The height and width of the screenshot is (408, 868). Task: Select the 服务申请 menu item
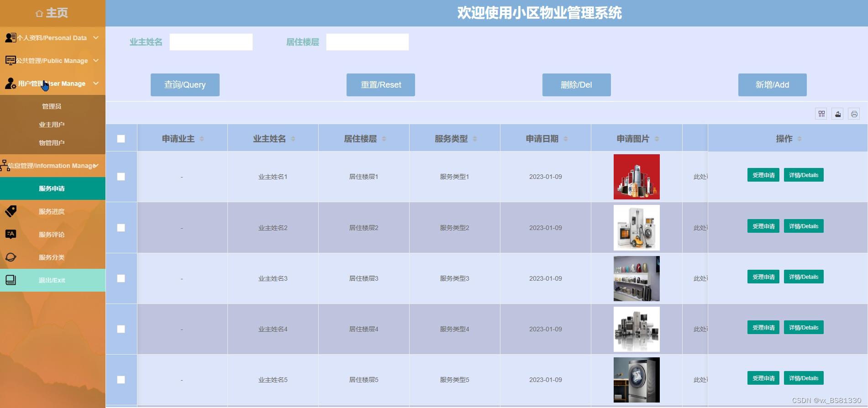click(53, 188)
